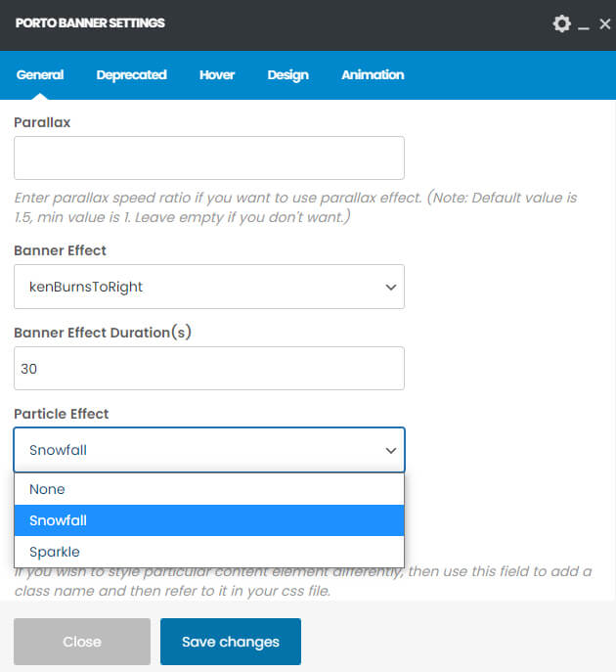Collapse the Particle Effect combo box
This screenshot has width=616, height=672.
[209, 450]
